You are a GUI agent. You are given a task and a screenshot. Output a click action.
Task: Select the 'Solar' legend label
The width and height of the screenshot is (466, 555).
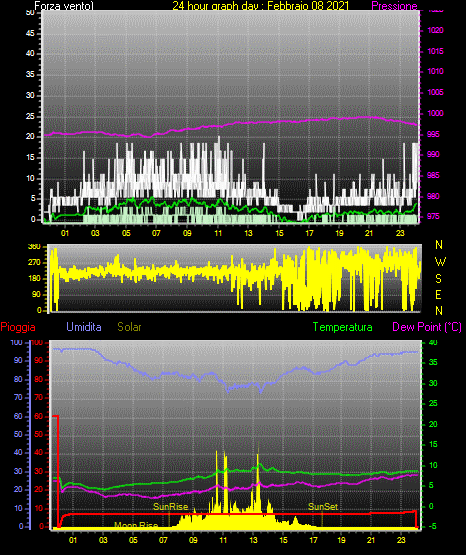click(130, 327)
